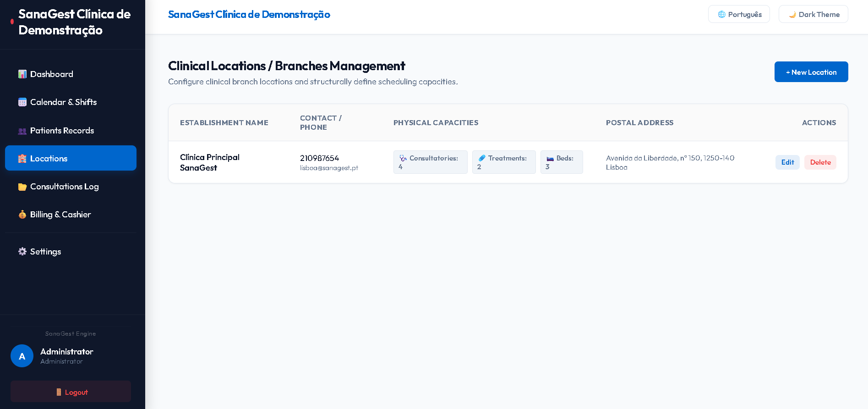Click the moon icon beside Dark Theme

point(792,15)
